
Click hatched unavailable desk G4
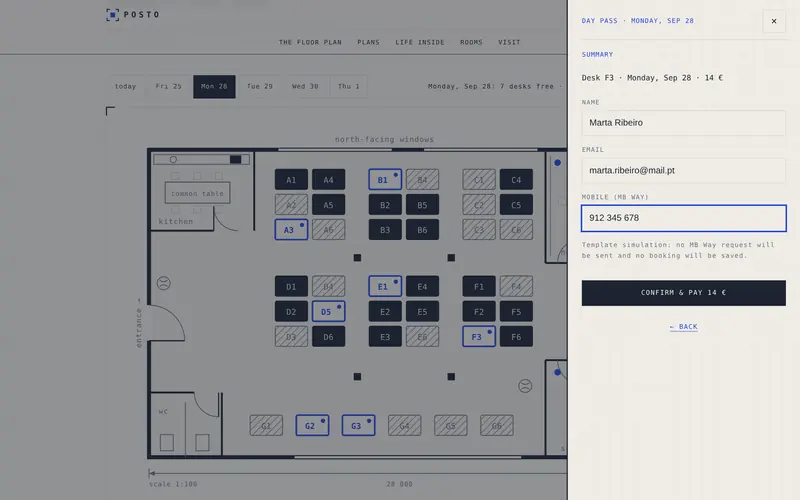[x=405, y=425]
